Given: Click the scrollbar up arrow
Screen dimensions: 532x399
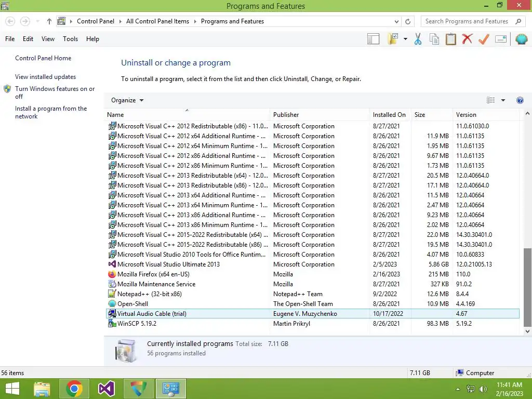Looking at the screenshot, I should pyautogui.click(x=527, y=114).
